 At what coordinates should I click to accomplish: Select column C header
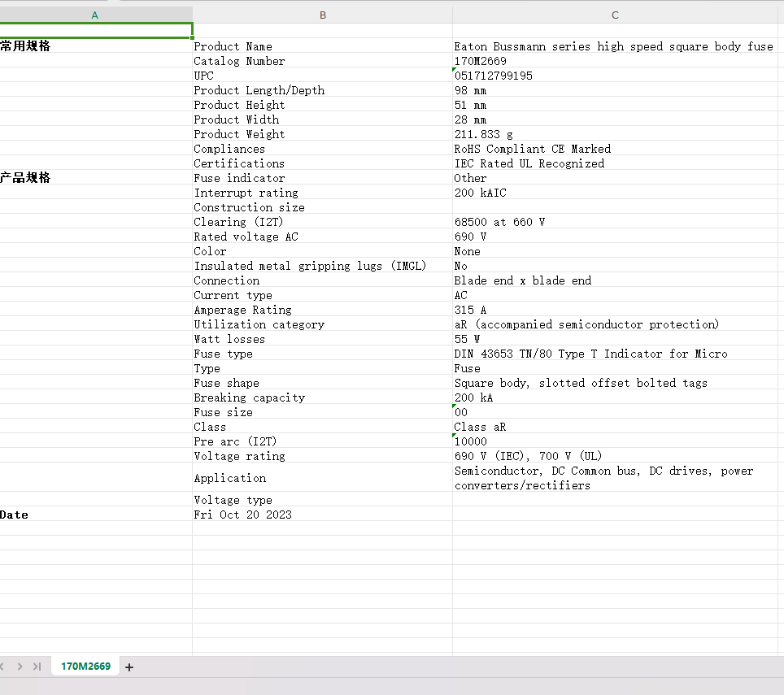[x=615, y=15]
